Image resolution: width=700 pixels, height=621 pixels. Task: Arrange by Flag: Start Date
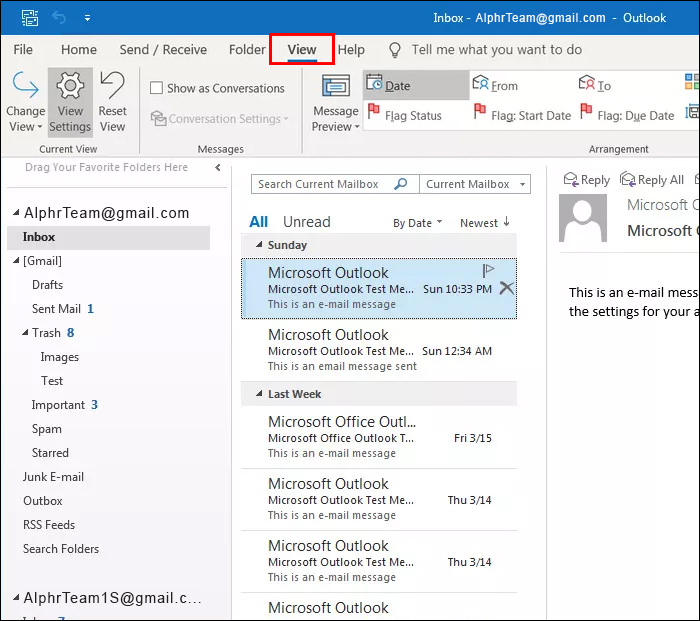coord(522,115)
